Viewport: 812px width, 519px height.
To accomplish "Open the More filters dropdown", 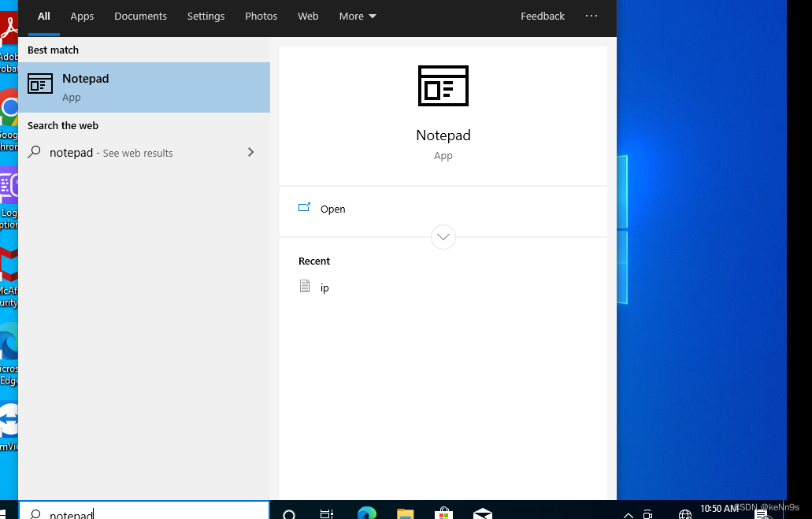I will click(358, 16).
